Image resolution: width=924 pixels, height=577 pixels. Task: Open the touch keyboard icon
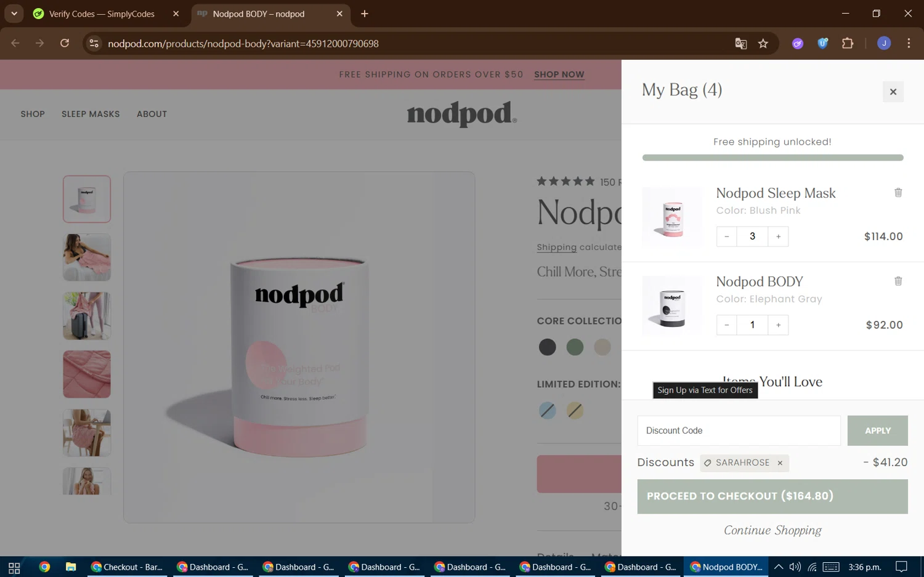831,567
